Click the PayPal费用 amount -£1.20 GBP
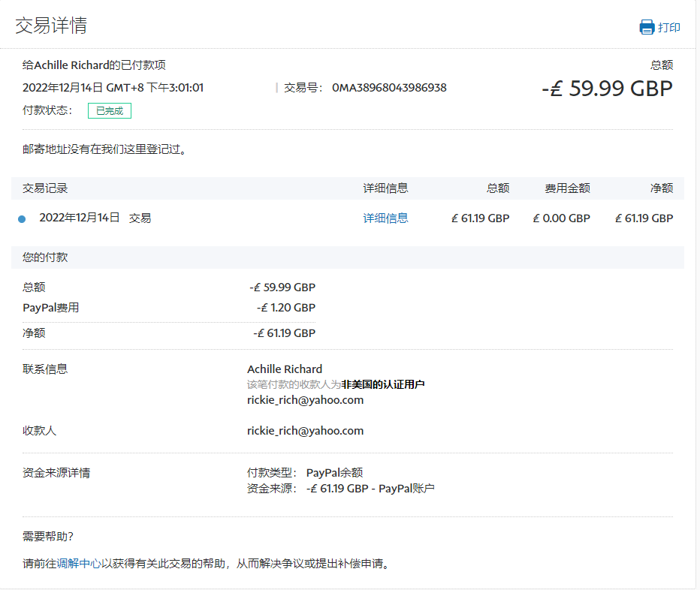 coord(285,308)
